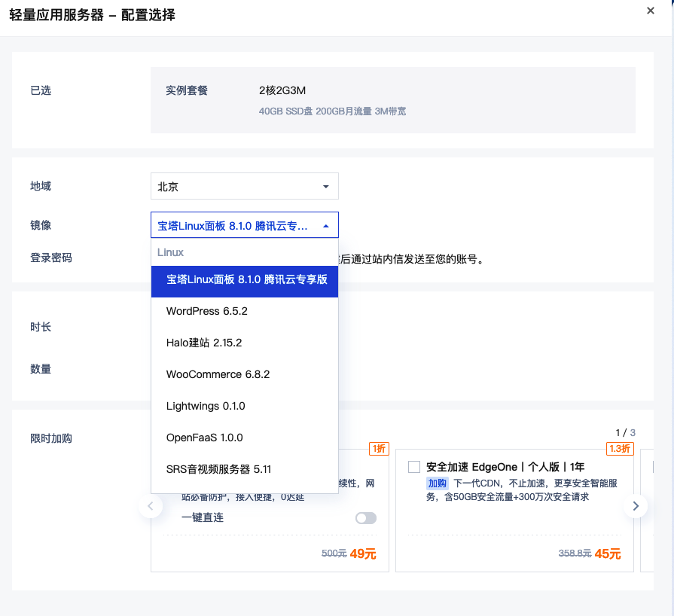Toggle the 一键直连 switch
Viewport: 674px width, 616px height.
point(366,518)
